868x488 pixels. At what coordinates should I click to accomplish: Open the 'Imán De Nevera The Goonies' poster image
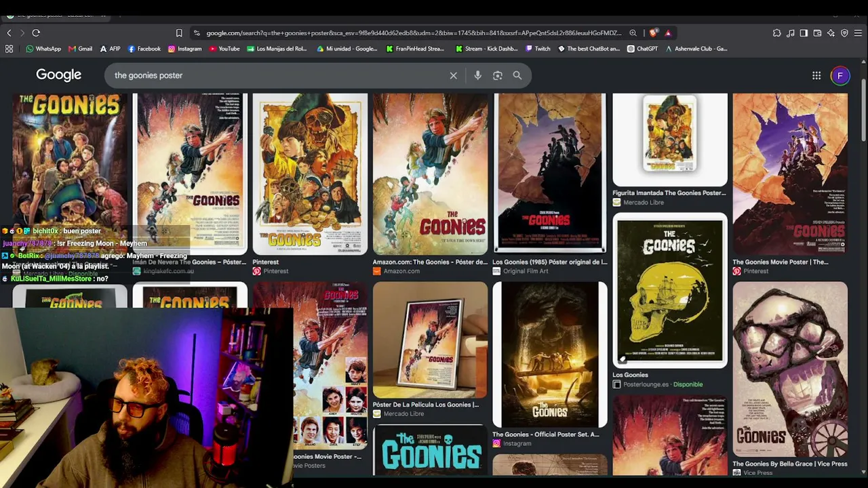[190, 174]
